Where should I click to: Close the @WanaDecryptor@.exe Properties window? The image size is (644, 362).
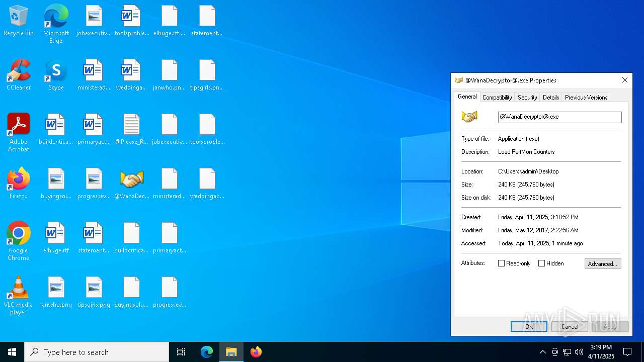coord(624,80)
